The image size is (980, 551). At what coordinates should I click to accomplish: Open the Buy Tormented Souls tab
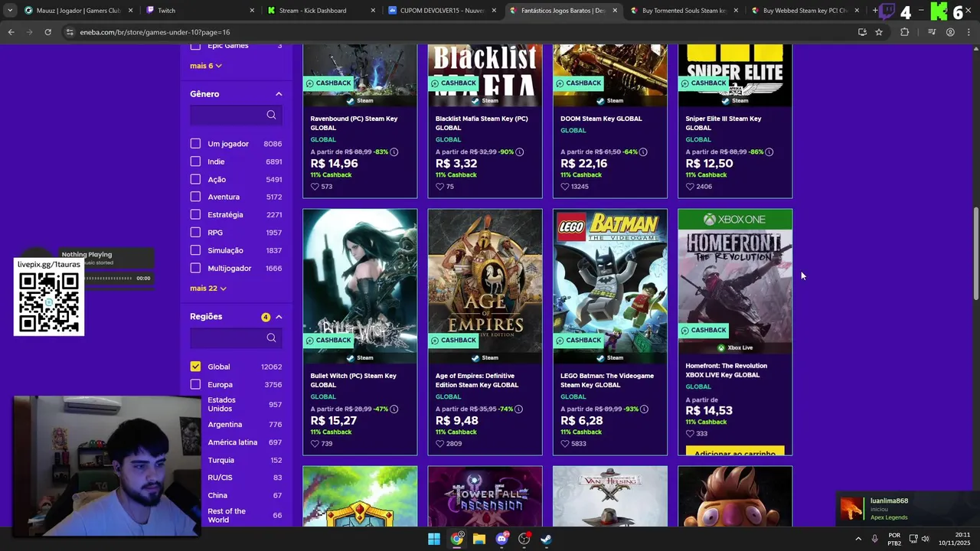(x=683, y=11)
